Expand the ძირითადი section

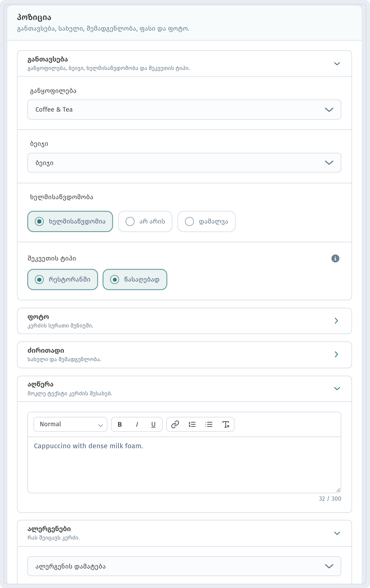pyautogui.click(x=184, y=355)
